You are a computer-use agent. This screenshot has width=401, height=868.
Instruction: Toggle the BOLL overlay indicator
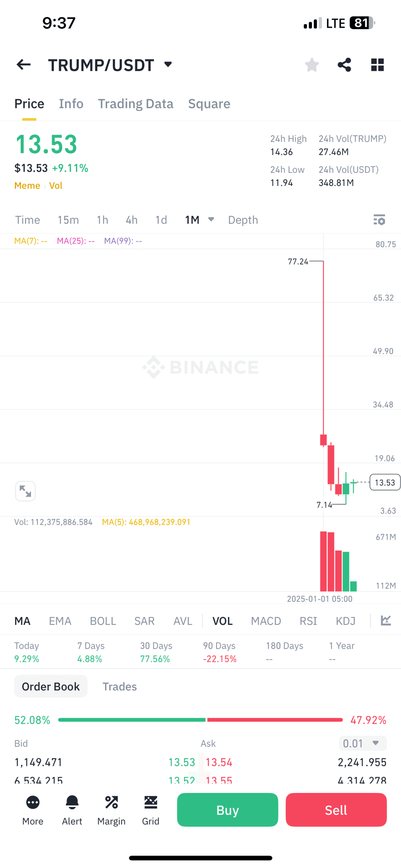click(103, 621)
